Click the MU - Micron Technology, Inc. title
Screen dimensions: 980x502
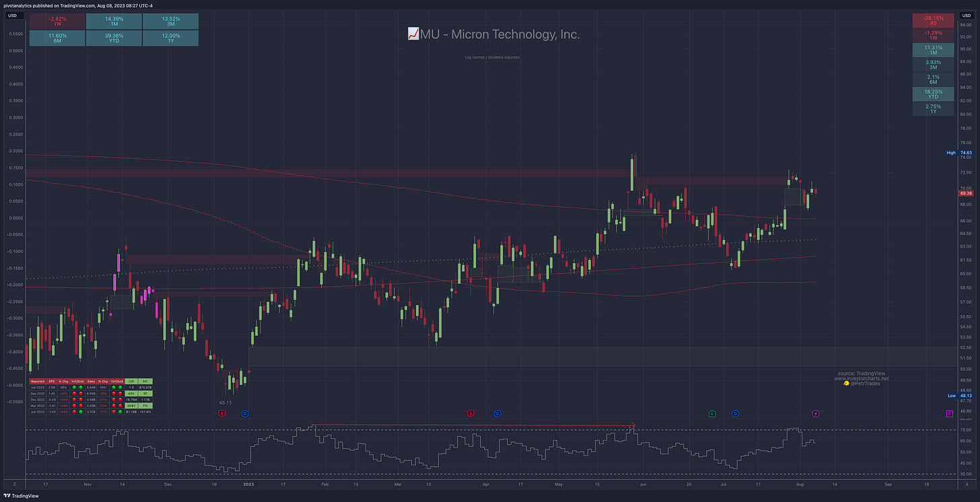coord(499,34)
